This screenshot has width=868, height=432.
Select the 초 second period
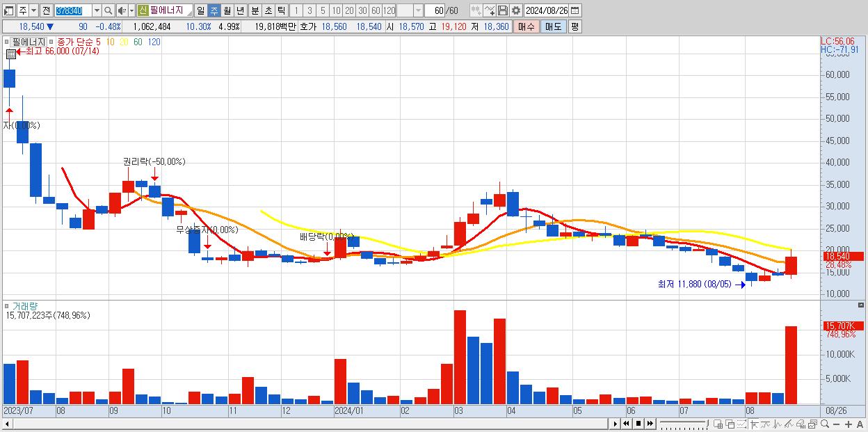coord(268,10)
